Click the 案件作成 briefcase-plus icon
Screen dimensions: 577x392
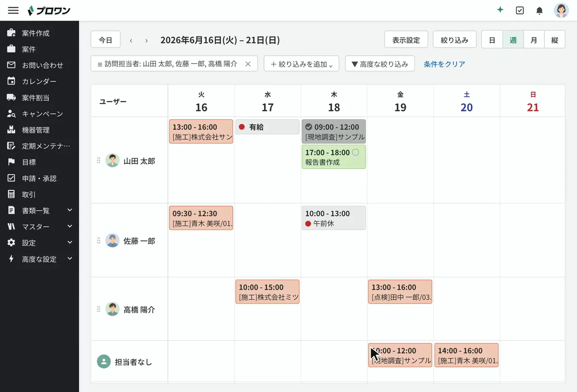tap(11, 33)
